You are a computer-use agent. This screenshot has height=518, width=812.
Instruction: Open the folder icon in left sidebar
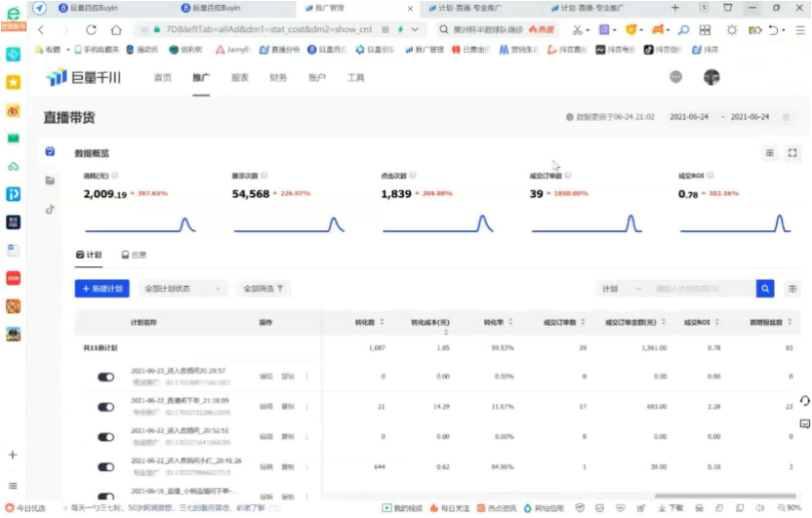tap(50, 180)
